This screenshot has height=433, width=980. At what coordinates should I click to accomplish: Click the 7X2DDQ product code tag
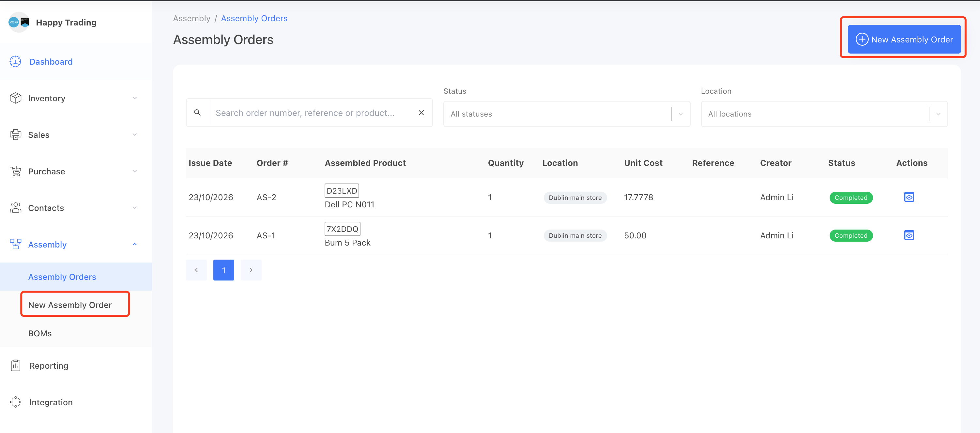point(343,229)
